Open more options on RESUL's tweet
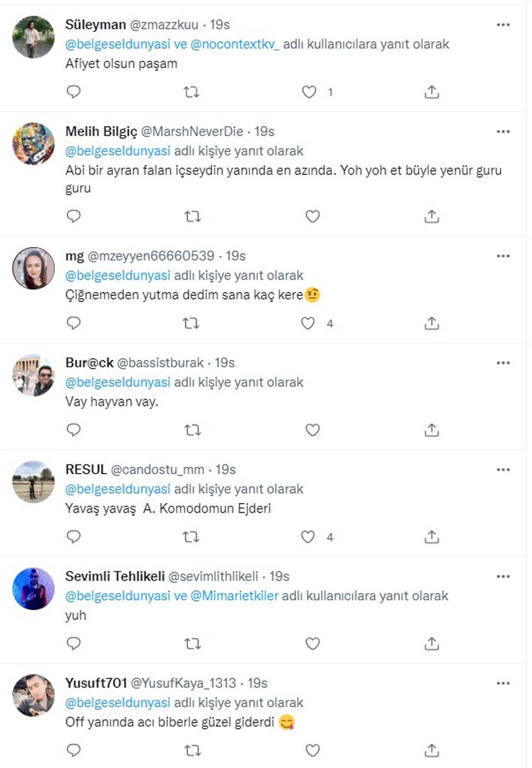This screenshot has width=532, height=768. tap(503, 468)
